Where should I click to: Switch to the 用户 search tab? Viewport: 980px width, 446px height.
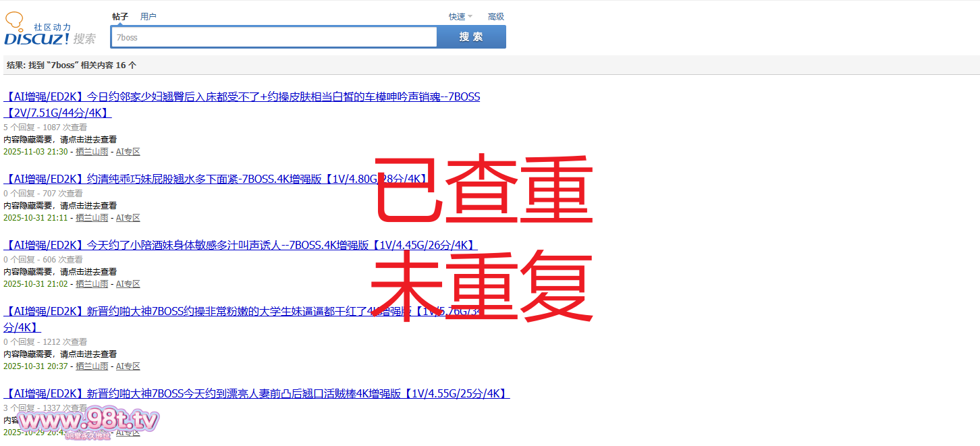point(148,17)
